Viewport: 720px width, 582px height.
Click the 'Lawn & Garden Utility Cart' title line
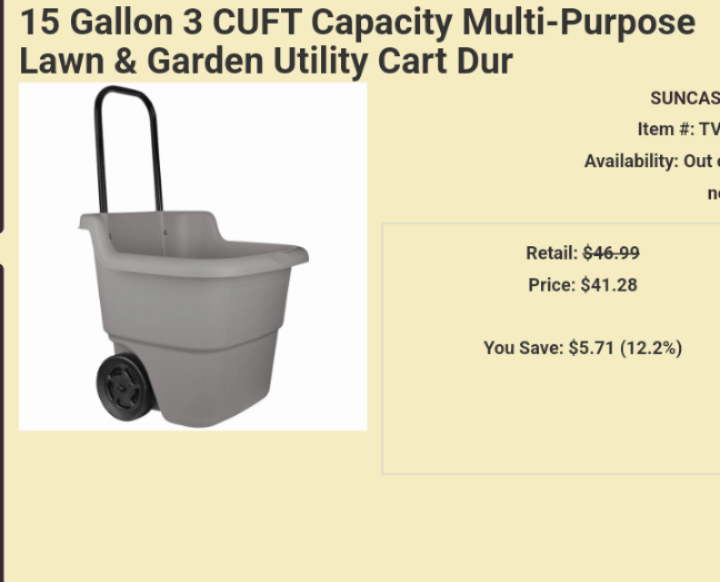266,62
